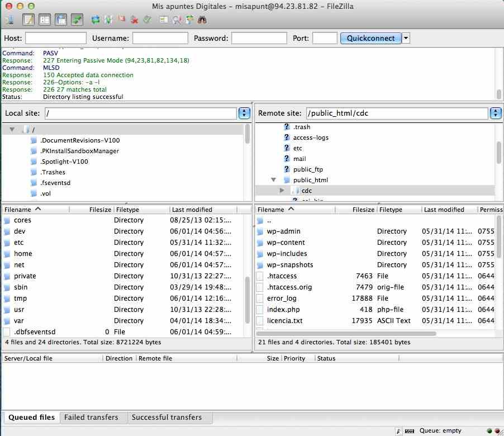Switch to the Successful transfers tab
The width and height of the screenshot is (504, 436).
click(x=167, y=418)
